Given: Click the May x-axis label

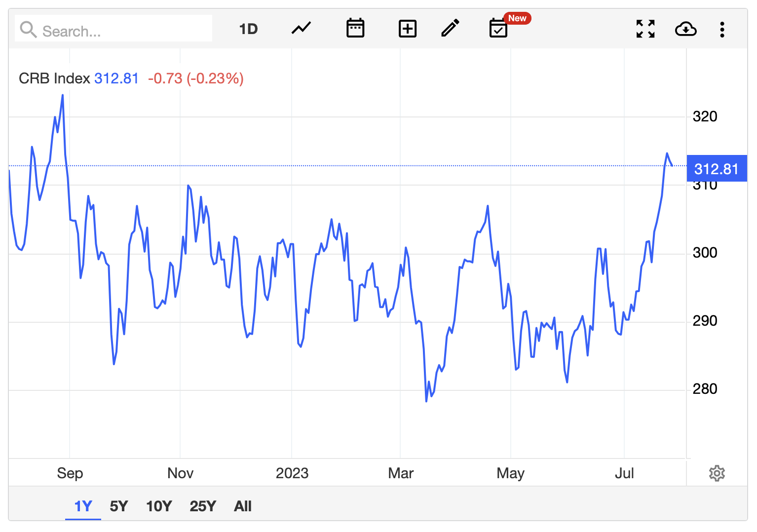Looking at the screenshot, I should coord(510,473).
